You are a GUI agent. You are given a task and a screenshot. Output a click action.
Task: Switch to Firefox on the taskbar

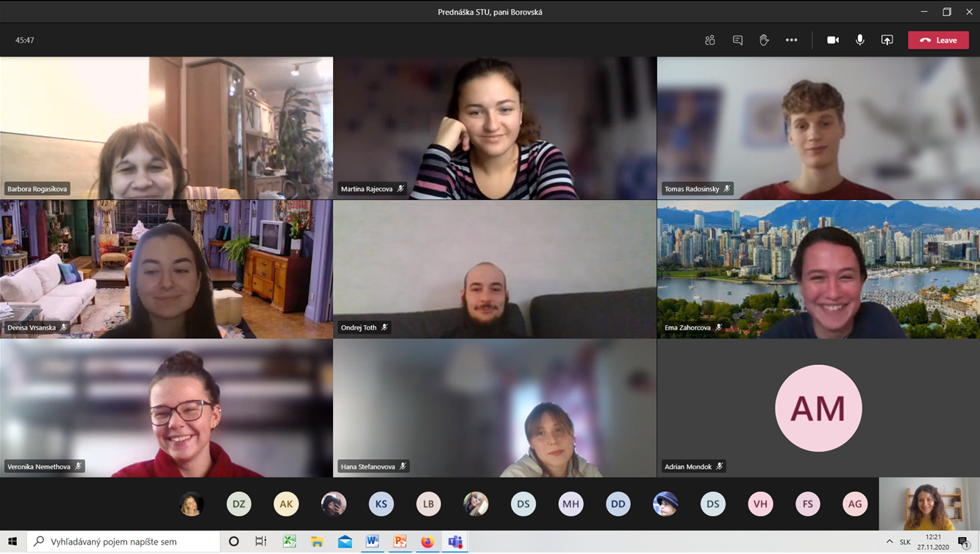pyautogui.click(x=427, y=541)
